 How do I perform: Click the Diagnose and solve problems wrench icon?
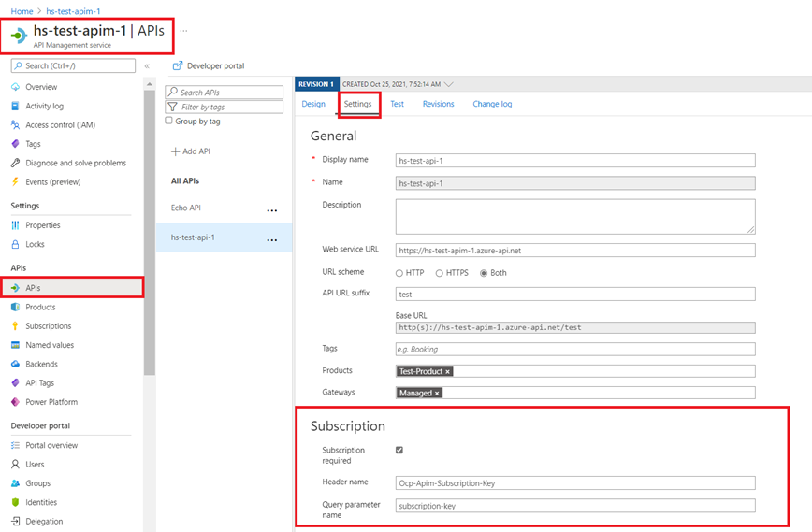[16, 163]
